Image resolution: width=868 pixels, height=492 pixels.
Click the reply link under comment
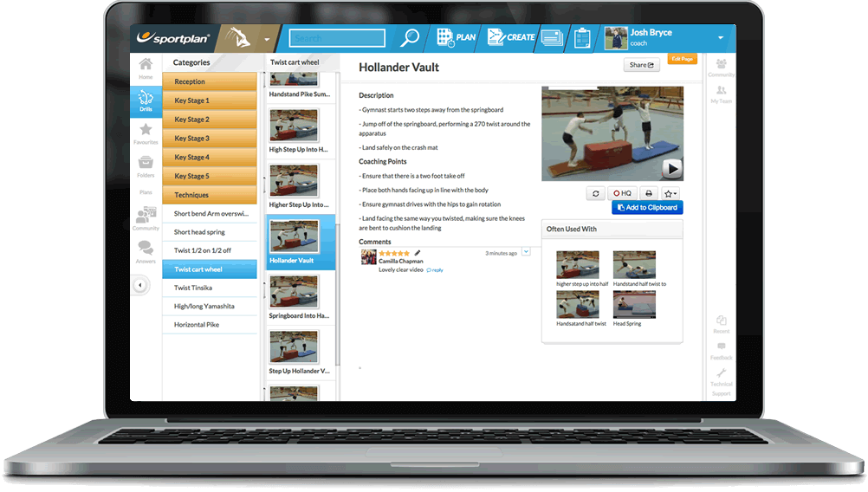[435, 270]
